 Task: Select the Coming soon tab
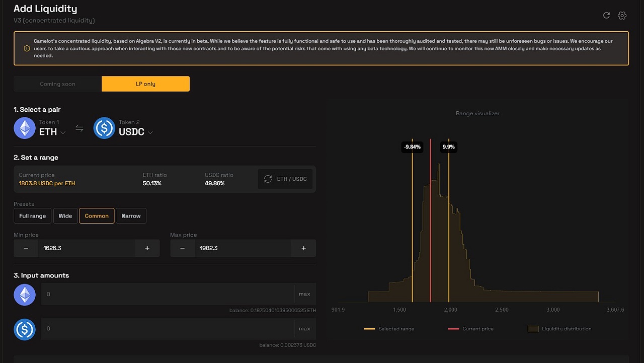point(57,84)
